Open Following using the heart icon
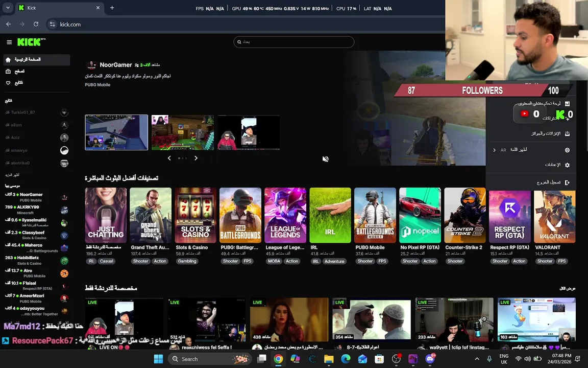Screen dimensions: 588x368 pos(8,83)
